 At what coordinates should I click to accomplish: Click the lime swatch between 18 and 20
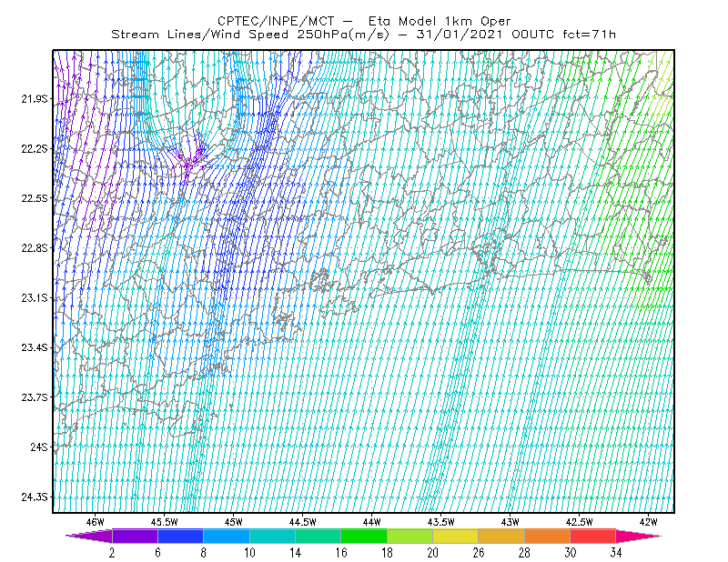[x=410, y=536]
